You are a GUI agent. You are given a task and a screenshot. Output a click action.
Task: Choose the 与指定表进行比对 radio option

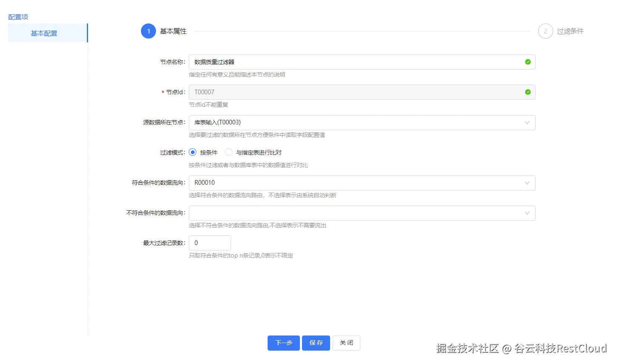[229, 152]
